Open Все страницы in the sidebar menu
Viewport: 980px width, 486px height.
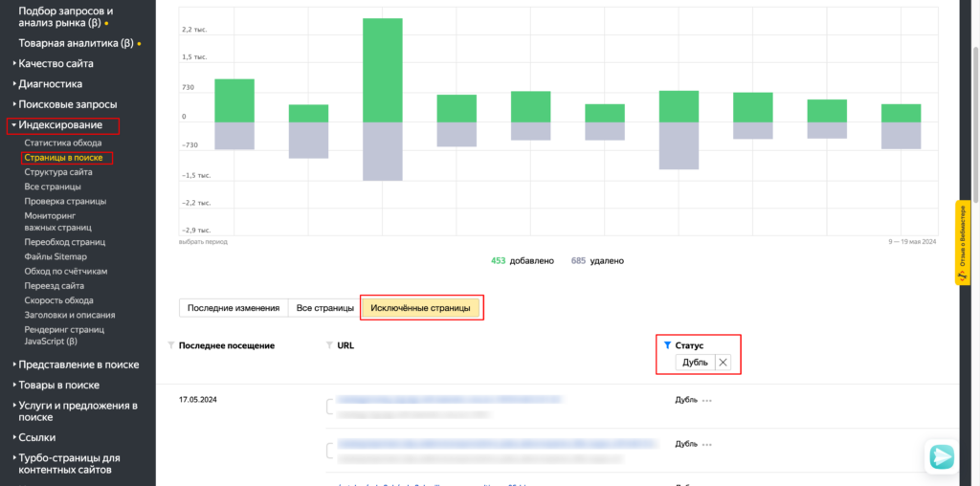click(x=52, y=187)
